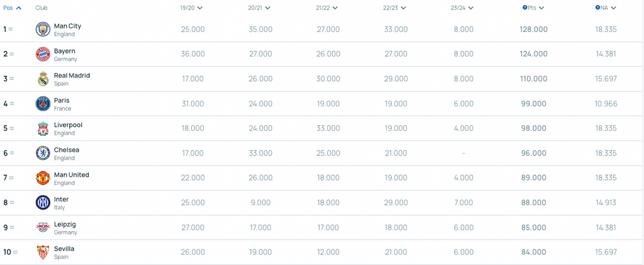Image resolution: width=644 pixels, height=265 pixels.
Task: Open the Man United club link
Action: pos(71,175)
